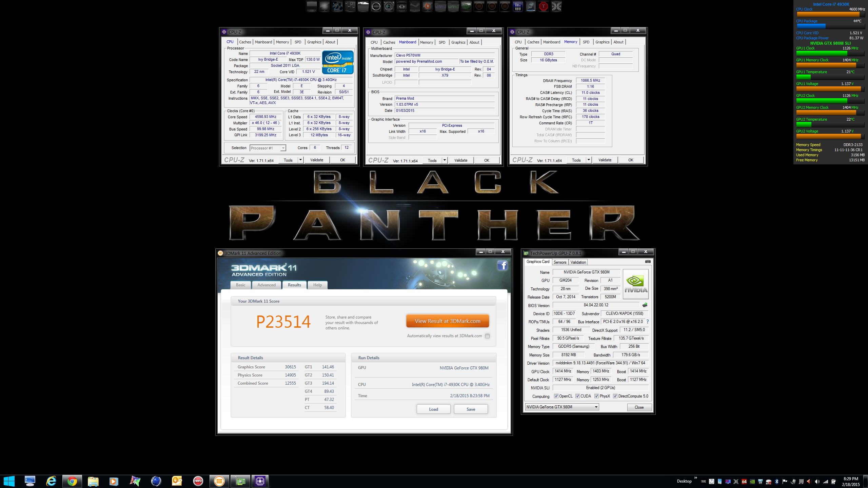
Task: Open the Processor #1 selection dropdown
Action: [x=268, y=148]
